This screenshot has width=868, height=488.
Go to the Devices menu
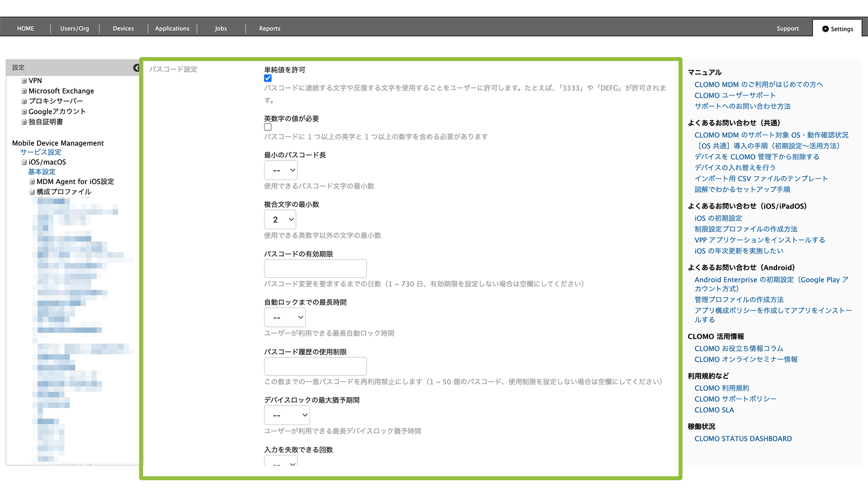pyautogui.click(x=123, y=29)
